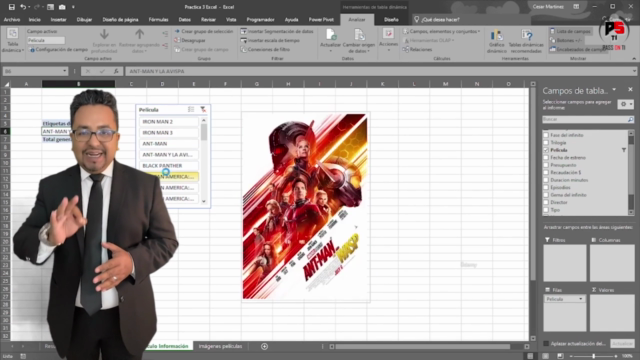The height and width of the screenshot is (360, 640).
Task: Click the Save icon in quick access toolbar
Action: 11,7
